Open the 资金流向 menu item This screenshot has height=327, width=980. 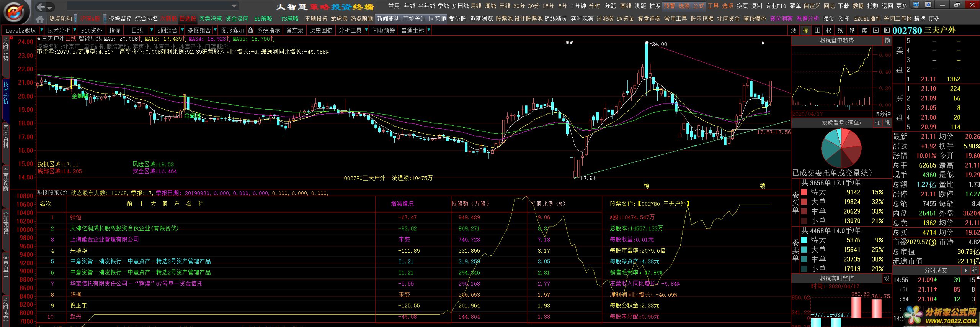coord(237,18)
